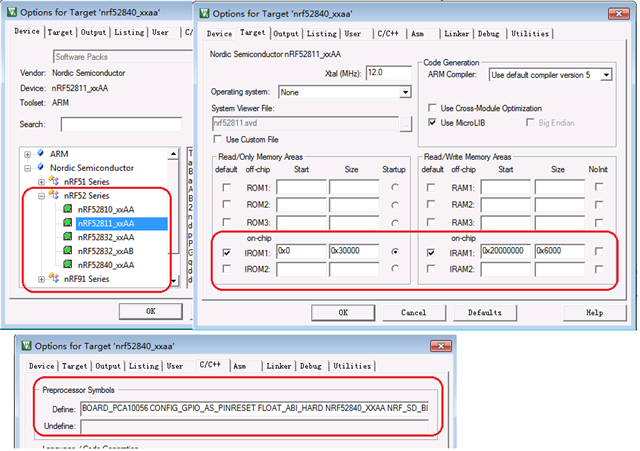The height and width of the screenshot is (451, 640).
Task: Open Linker tab in Target window
Action: tap(456, 34)
